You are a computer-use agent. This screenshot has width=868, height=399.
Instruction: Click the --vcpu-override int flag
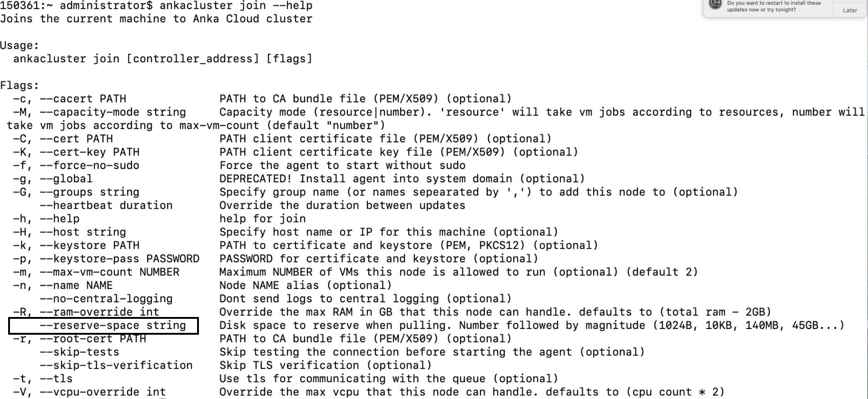pos(103,392)
